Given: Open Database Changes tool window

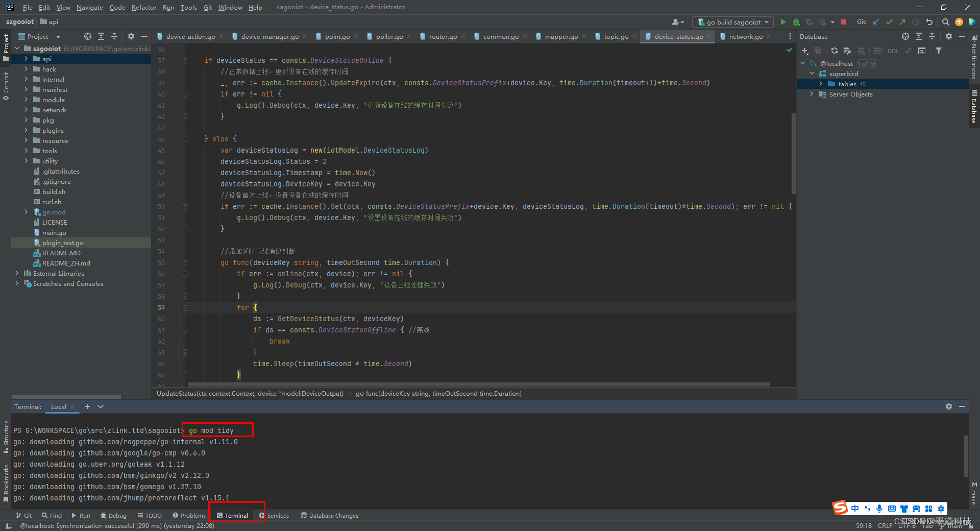Looking at the screenshot, I should coord(330,516).
